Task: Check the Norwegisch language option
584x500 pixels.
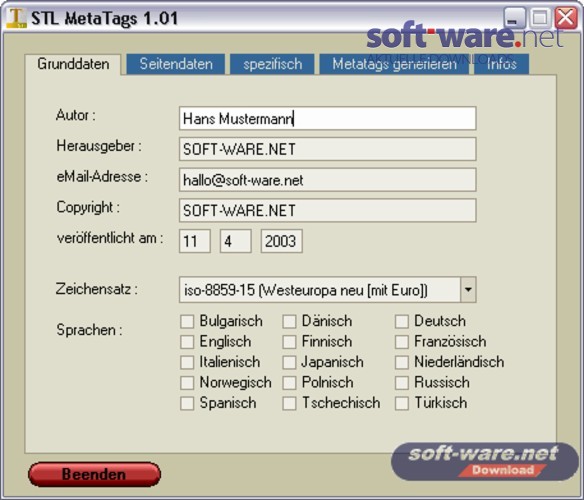Action: coord(187,383)
